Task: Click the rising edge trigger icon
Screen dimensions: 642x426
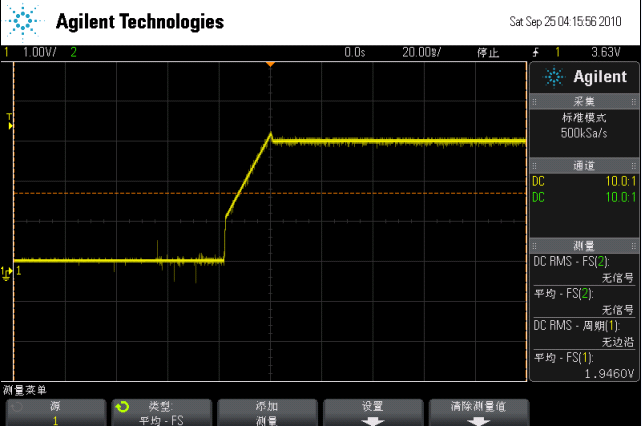Action: (536, 52)
